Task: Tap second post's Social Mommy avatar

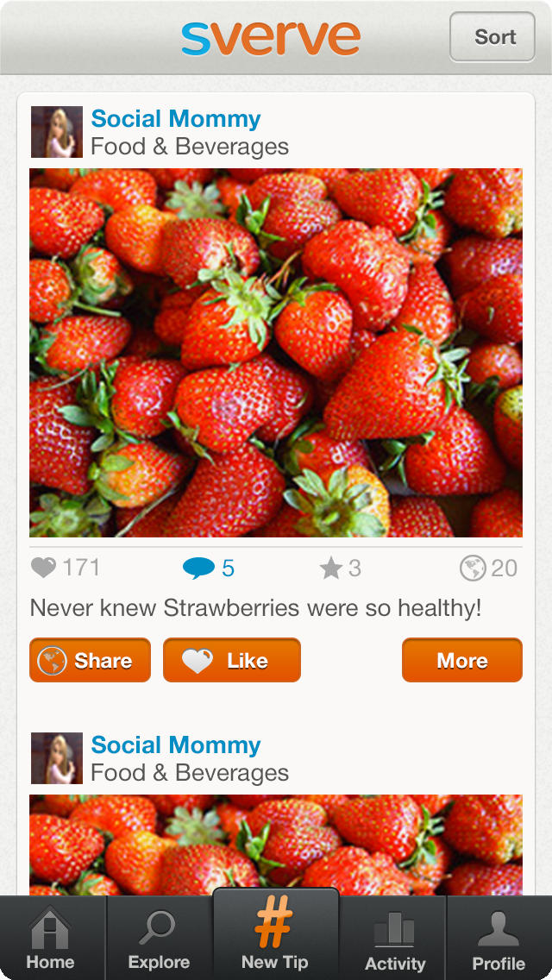Action: click(x=57, y=758)
